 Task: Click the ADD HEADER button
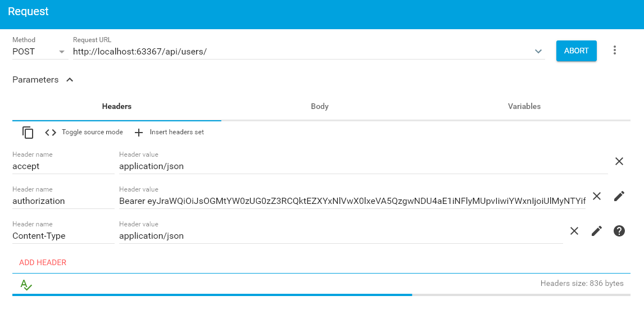(43, 262)
